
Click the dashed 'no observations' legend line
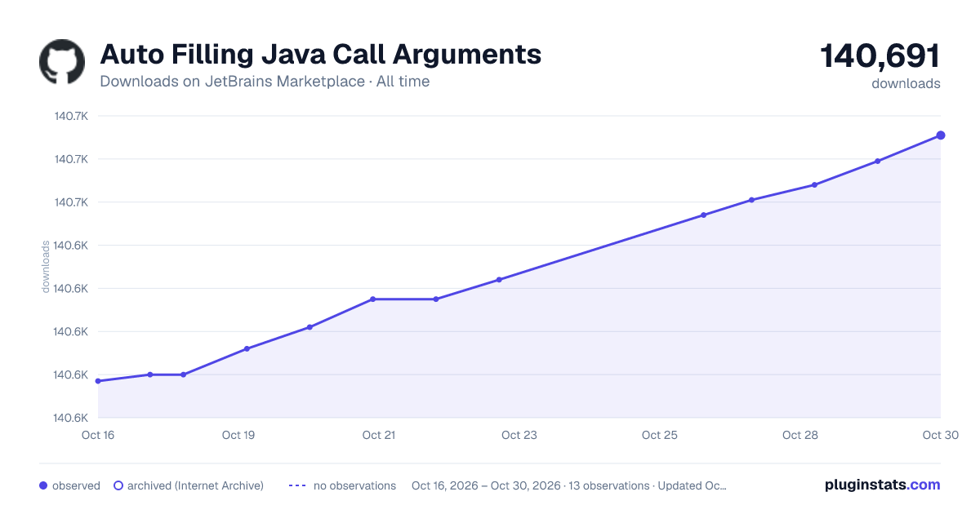click(x=297, y=485)
